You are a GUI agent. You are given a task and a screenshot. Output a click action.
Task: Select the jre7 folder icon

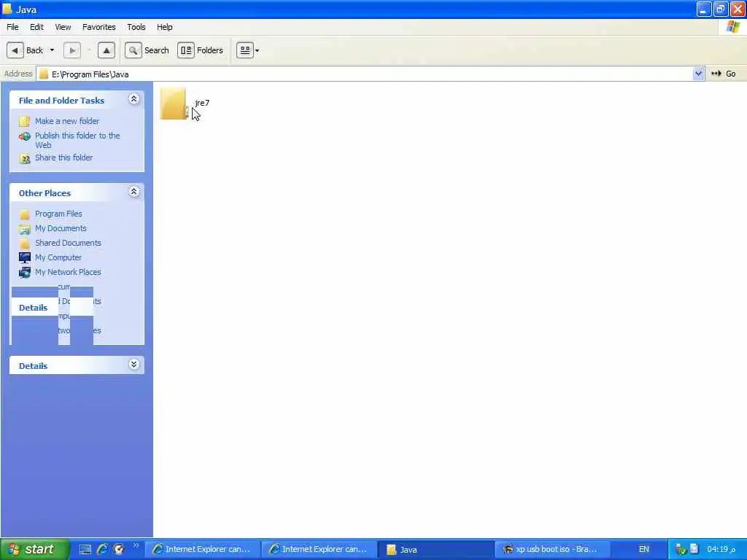(x=174, y=104)
